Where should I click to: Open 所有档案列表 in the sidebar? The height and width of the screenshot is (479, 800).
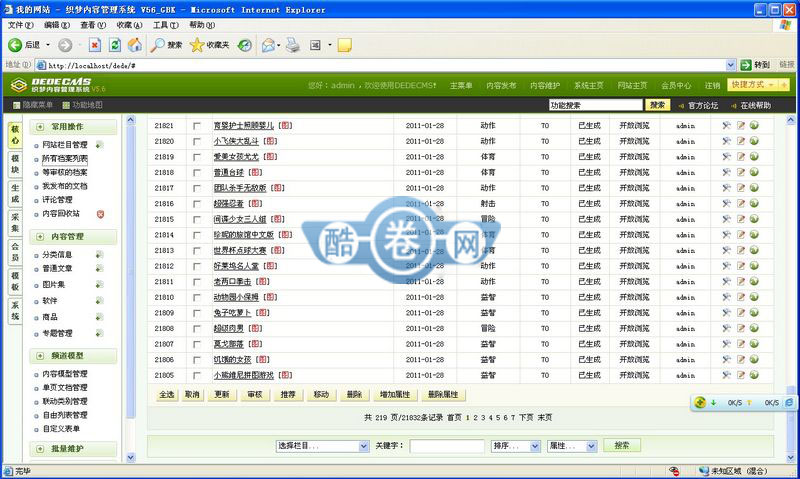pyautogui.click(x=65, y=159)
